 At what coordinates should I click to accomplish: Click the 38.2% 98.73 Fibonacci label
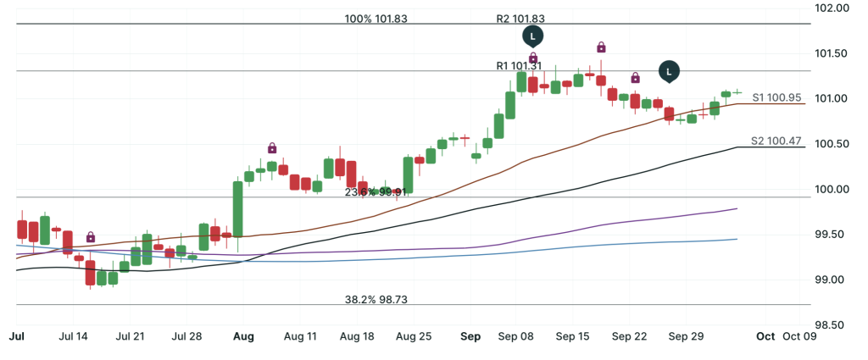376,300
